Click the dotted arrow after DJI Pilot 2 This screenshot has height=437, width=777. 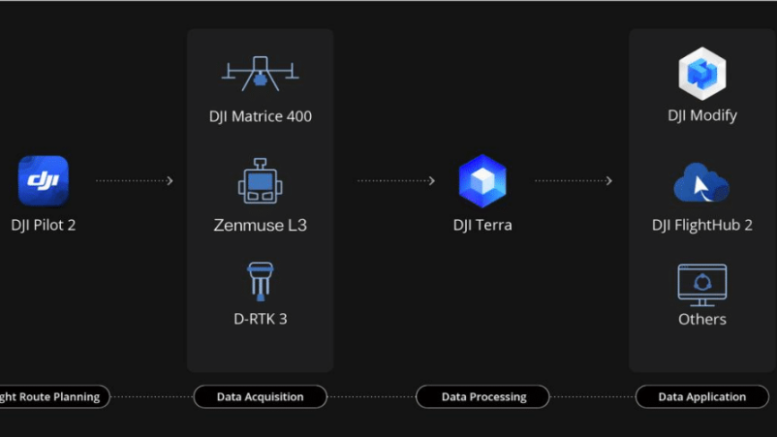click(135, 181)
